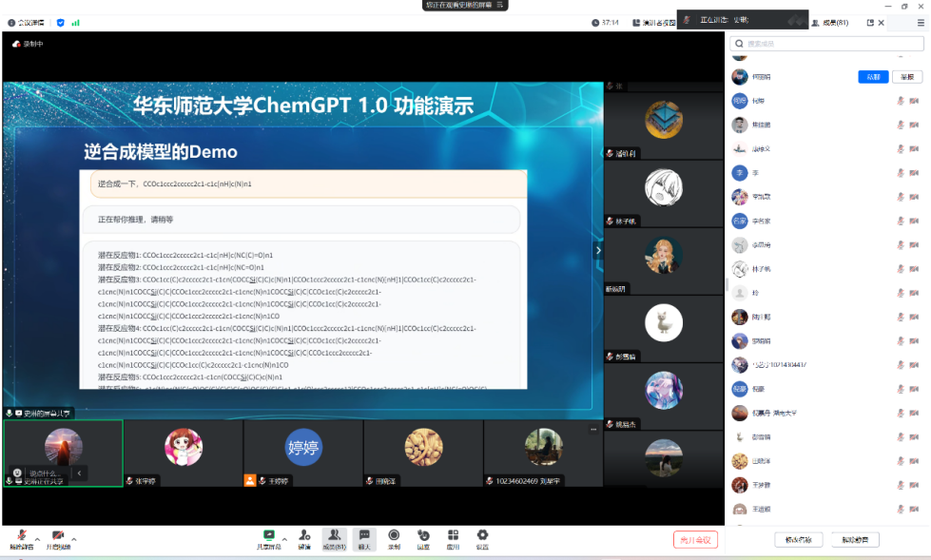The width and height of the screenshot is (931, 560).
Task: Select the 婷婷 participant video thumbnail
Action: (x=303, y=452)
